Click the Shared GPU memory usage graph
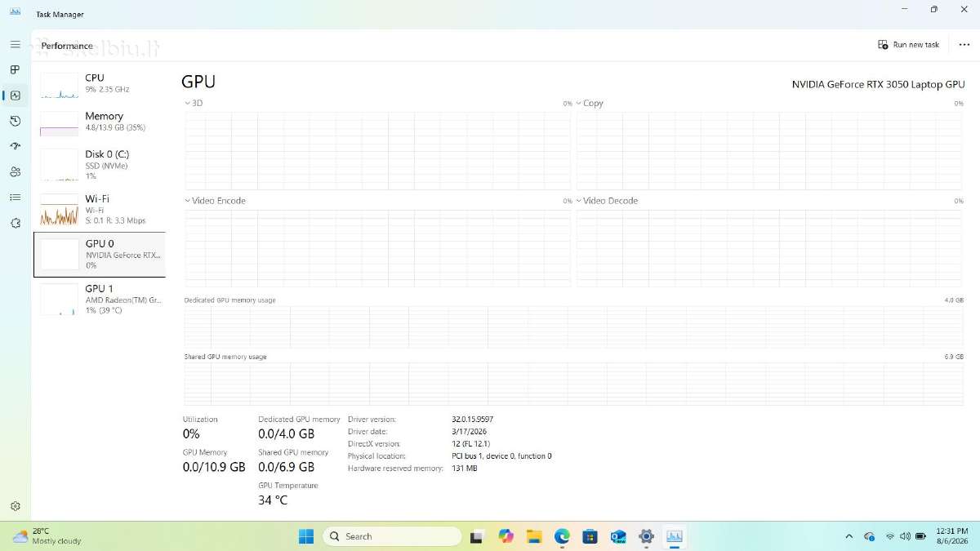The image size is (980, 551). [573, 384]
